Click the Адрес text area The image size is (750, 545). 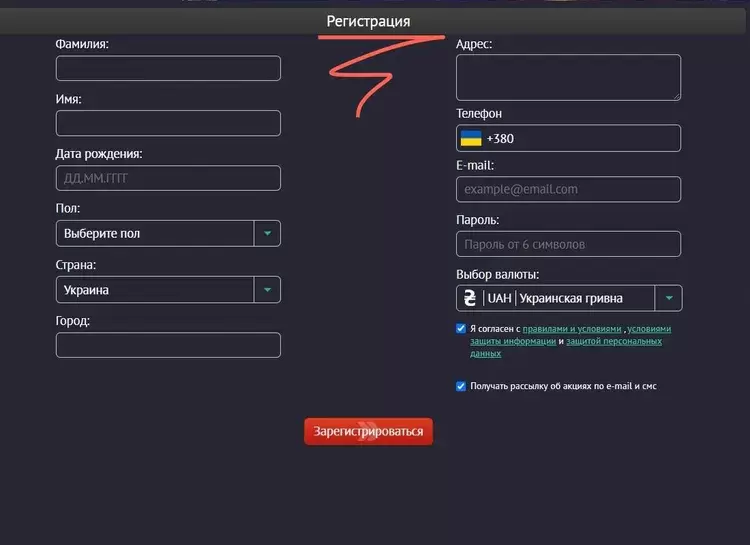tap(568, 78)
